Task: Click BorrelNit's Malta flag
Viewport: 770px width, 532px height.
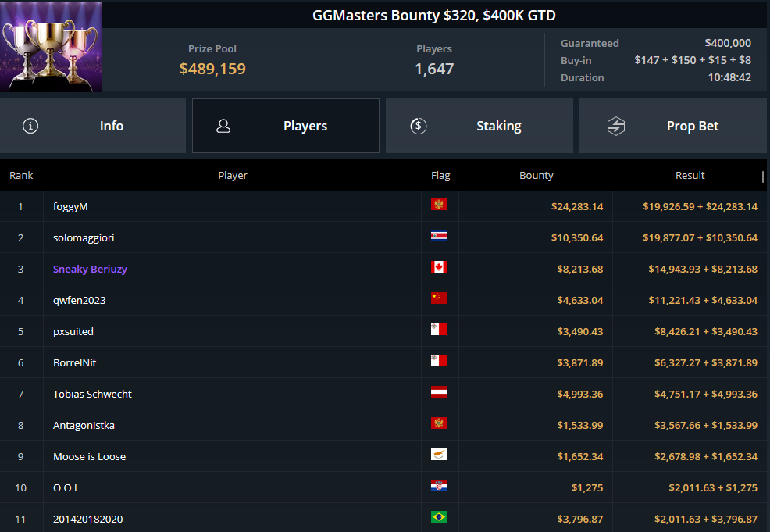Action: click(x=439, y=361)
